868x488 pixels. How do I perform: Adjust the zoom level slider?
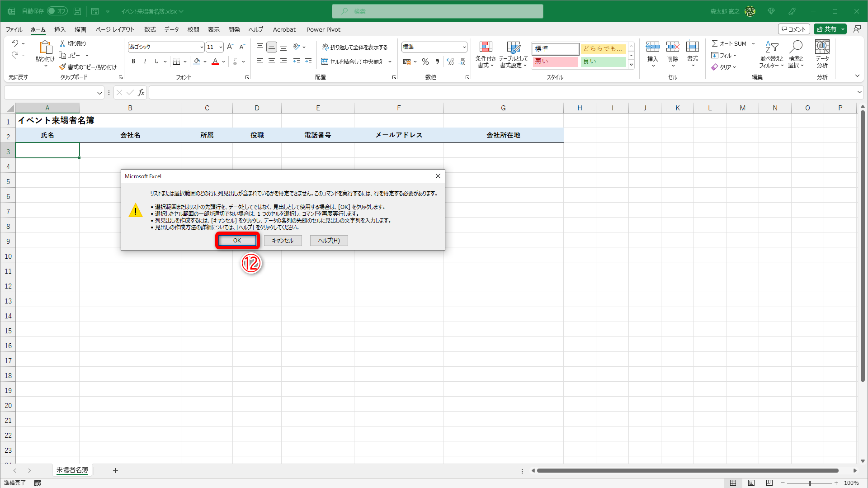[x=810, y=483]
